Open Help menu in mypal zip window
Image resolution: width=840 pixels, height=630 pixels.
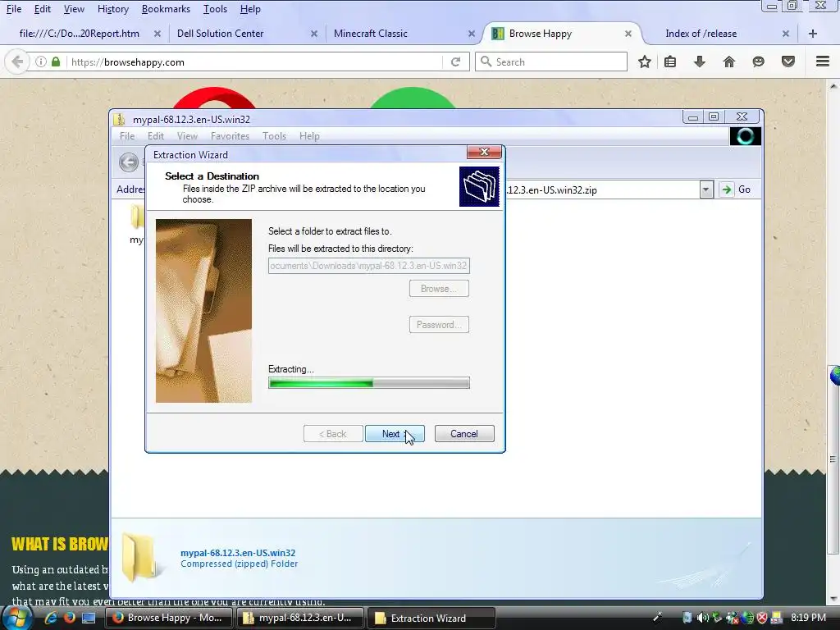[309, 136]
